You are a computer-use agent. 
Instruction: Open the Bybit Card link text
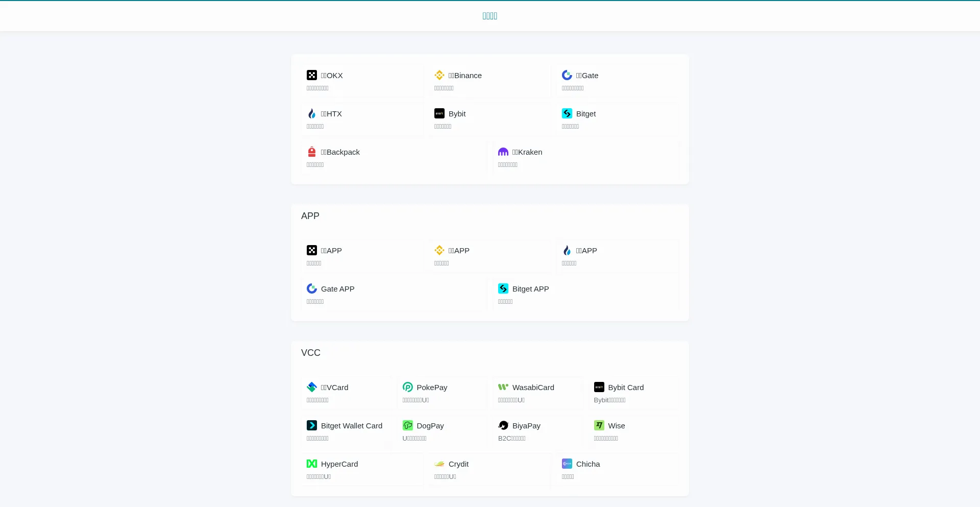click(x=626, y=388)
